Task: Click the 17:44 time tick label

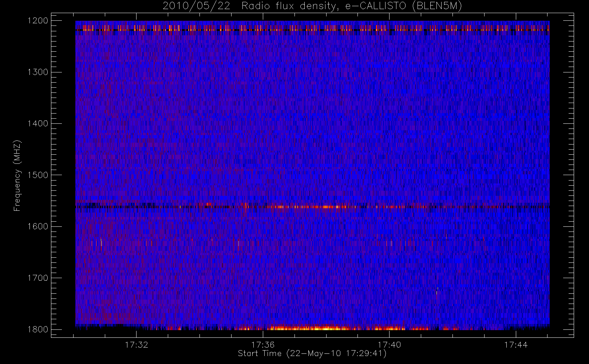Action: click(516, 345)
